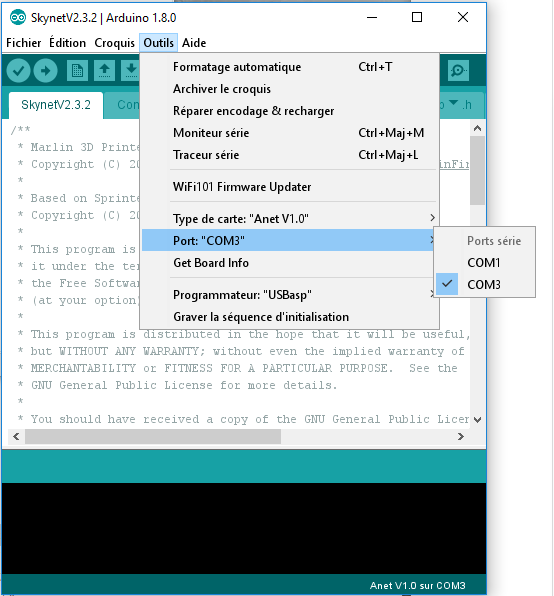554x596 pixels.
Task: Open the Croquis menu
Action: pyautogui.click(x=114, y=43)
